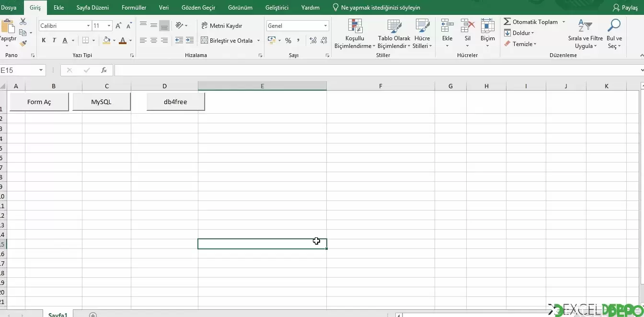Increase font size with the large A icon
Screen dimensions: 644x317
pos(118,26)
